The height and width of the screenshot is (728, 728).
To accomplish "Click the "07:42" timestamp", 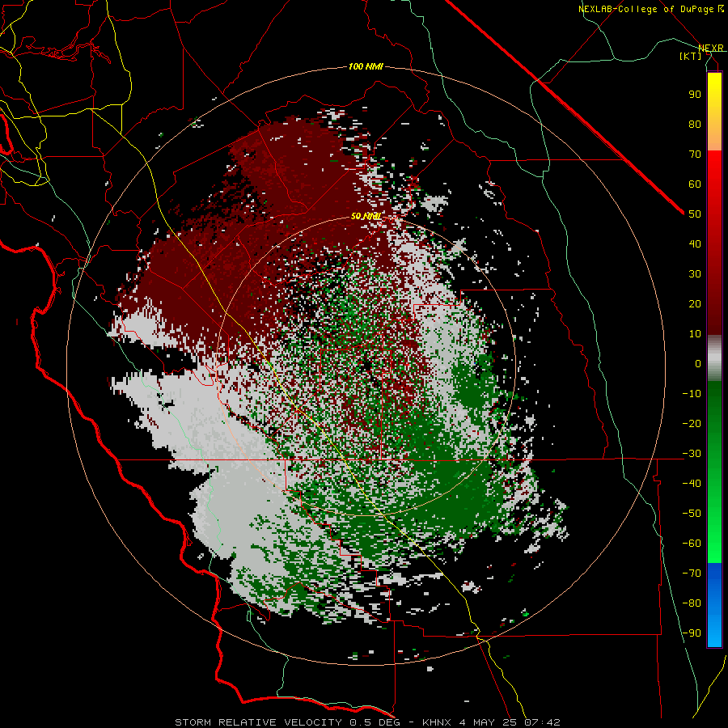I will 542,722.
